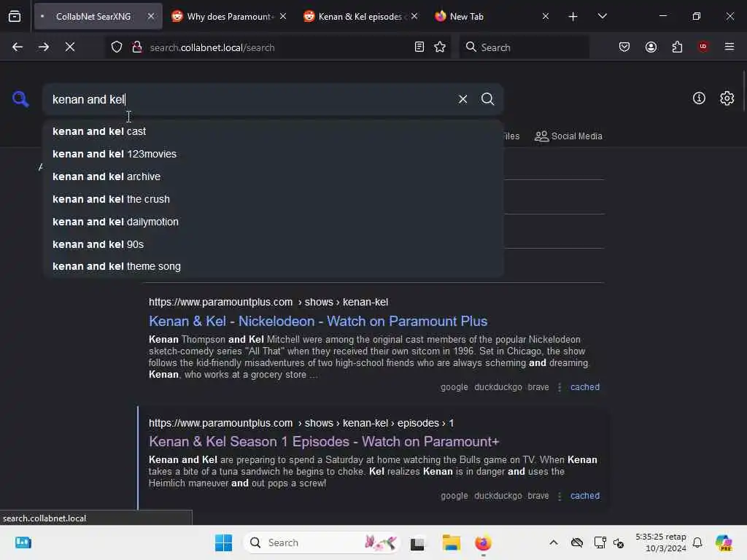The width and height of the screenshot is (747, 560).
Task: Open Firefox account menu
Action: click(651, 47)
